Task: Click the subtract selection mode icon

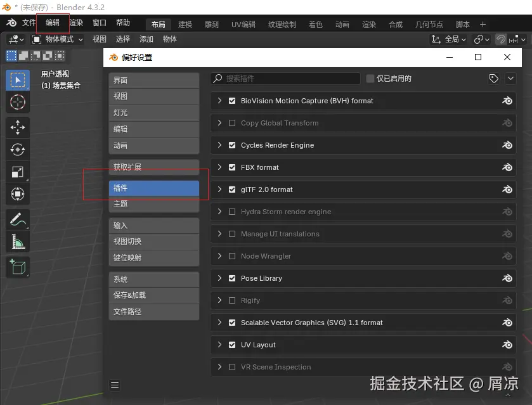Action: tap(36, 56)
